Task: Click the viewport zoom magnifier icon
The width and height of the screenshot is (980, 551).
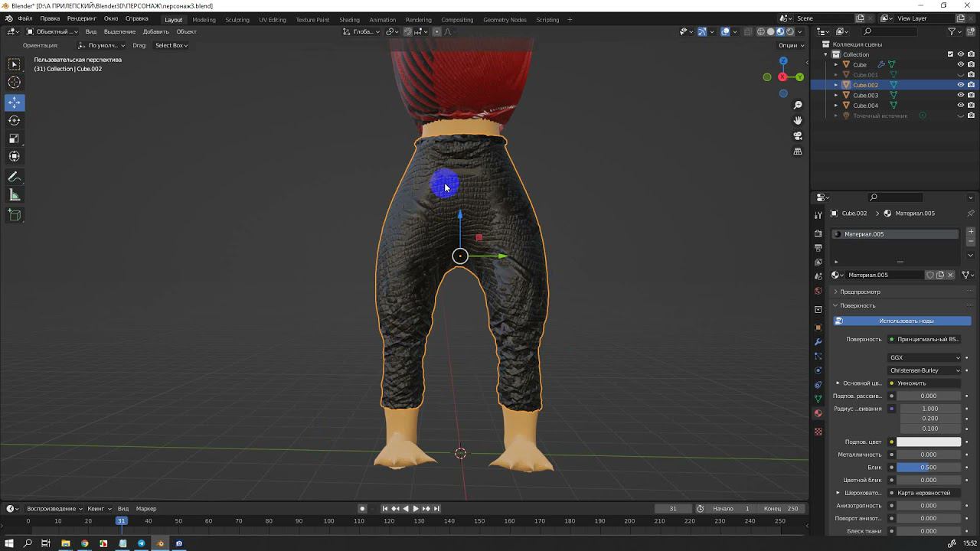Action: [798, 105]
